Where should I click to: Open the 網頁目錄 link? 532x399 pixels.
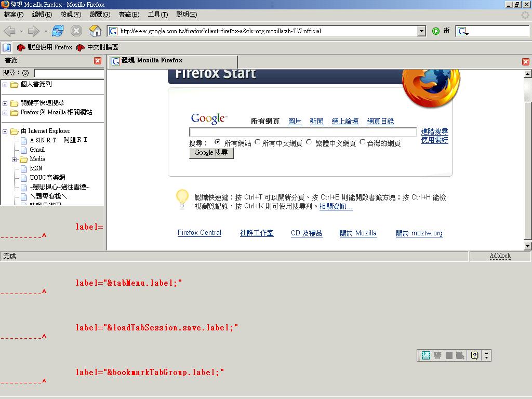(x=380, y=122)
